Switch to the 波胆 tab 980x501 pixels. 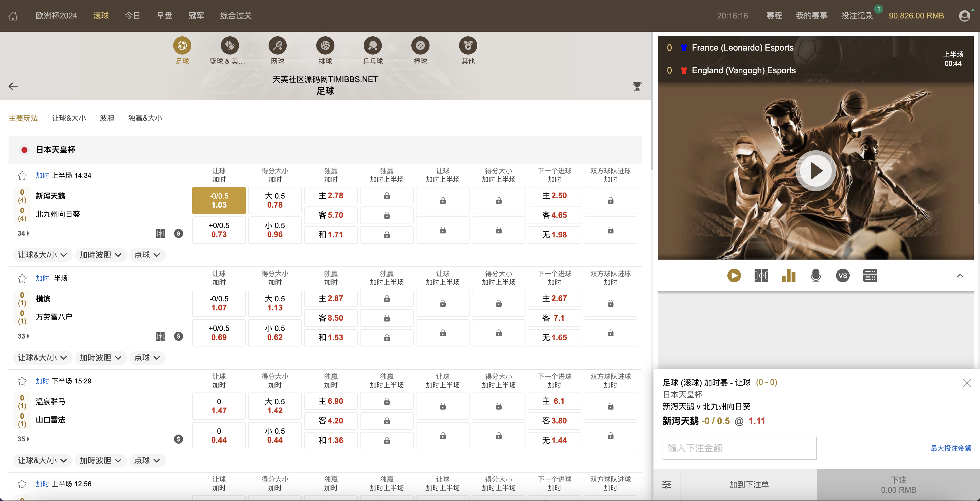(107, 118)
